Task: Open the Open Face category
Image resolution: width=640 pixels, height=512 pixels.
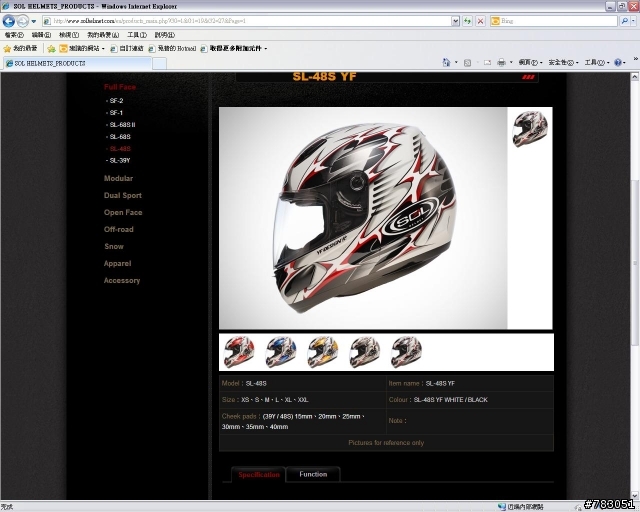Action: click(x=123, y=212)
